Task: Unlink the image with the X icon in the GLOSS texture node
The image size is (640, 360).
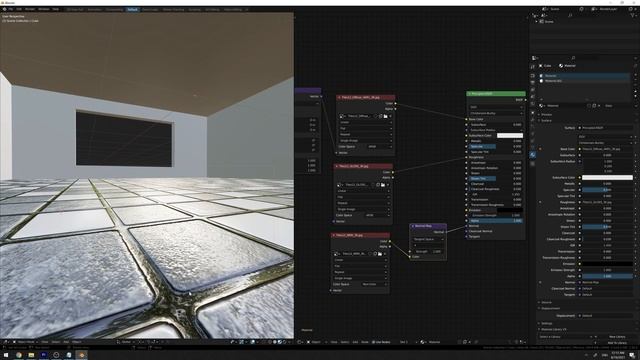Action: (x=388, y=185)
